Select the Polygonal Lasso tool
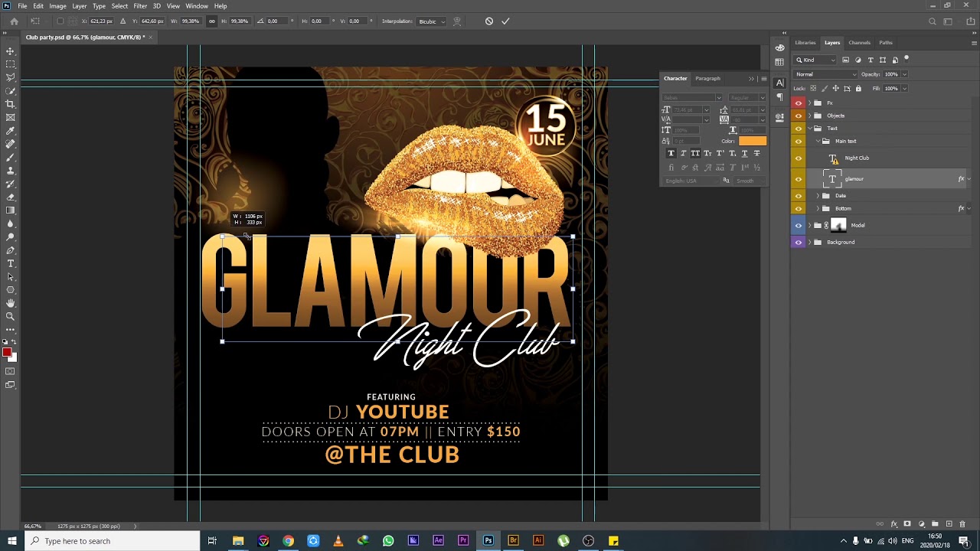The width and height of the screenshot is (980, 551). tap(10, 77)
